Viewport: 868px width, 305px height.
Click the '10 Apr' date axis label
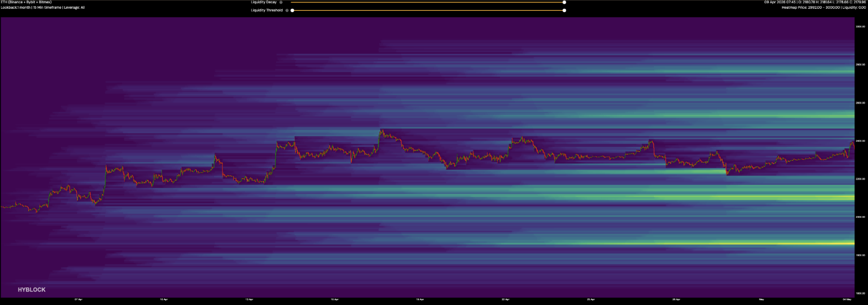click(x=164, y=300)
